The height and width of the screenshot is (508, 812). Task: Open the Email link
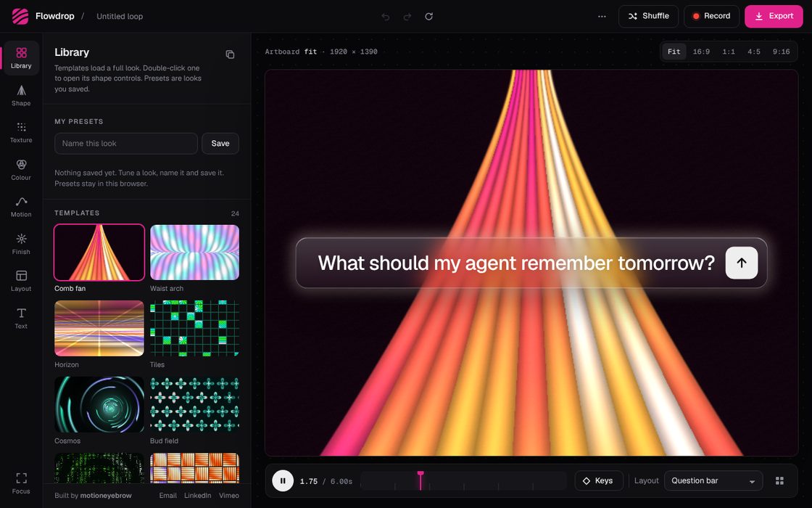pyautogui.click(x=167, y=496)
